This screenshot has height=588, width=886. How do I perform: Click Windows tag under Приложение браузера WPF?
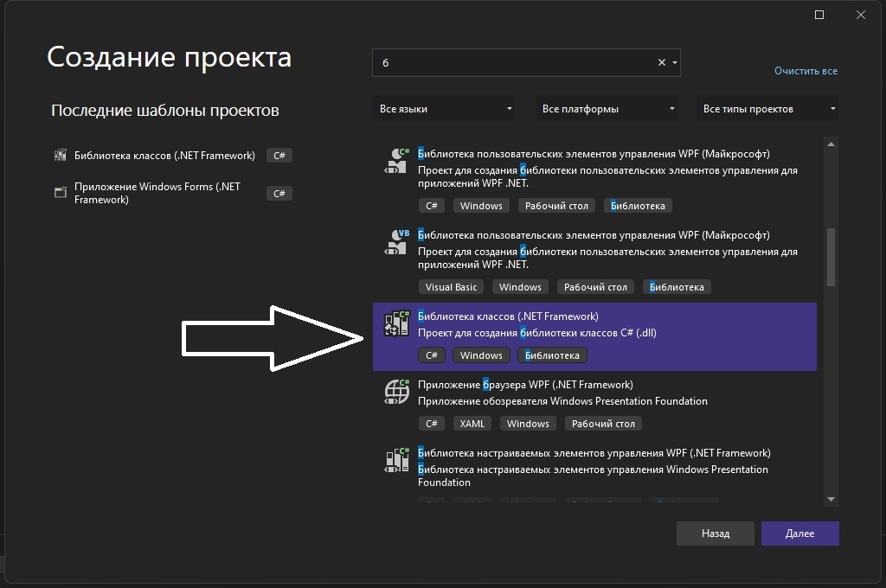528,424
